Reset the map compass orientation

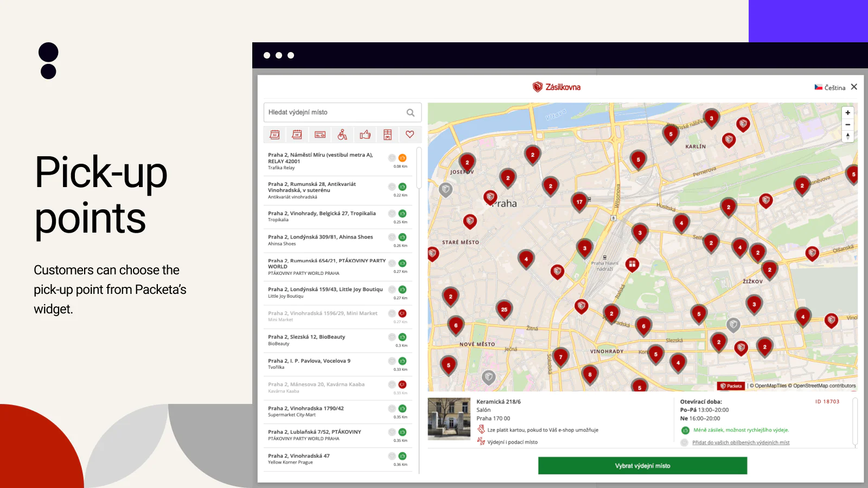tap(847, 137)
